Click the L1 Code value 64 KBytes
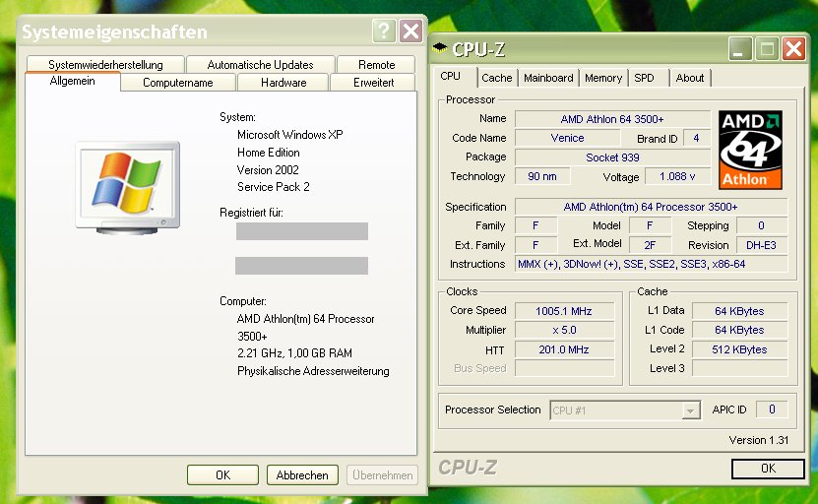Screen dimensions: 818x504 coord(739,330)
